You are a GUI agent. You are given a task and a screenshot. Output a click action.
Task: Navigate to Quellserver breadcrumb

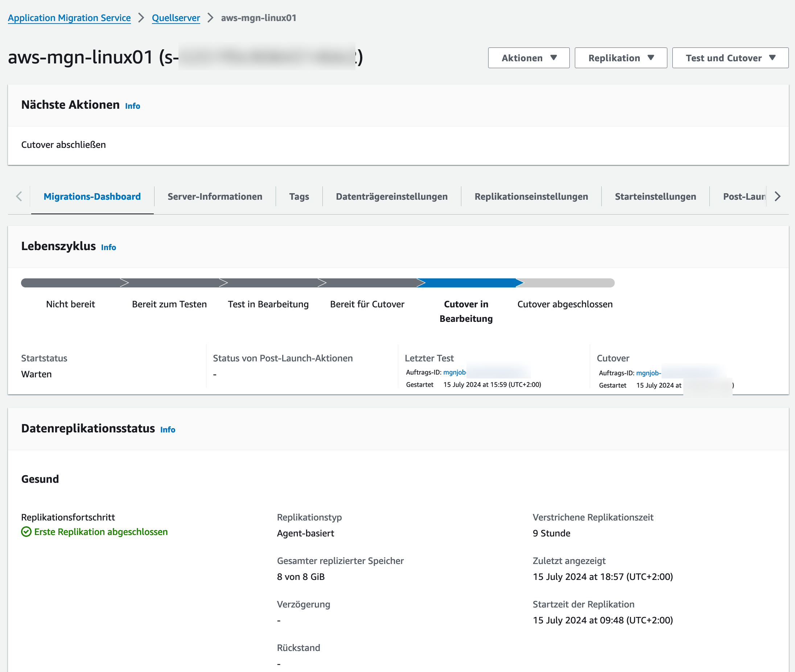pos(176,18)
